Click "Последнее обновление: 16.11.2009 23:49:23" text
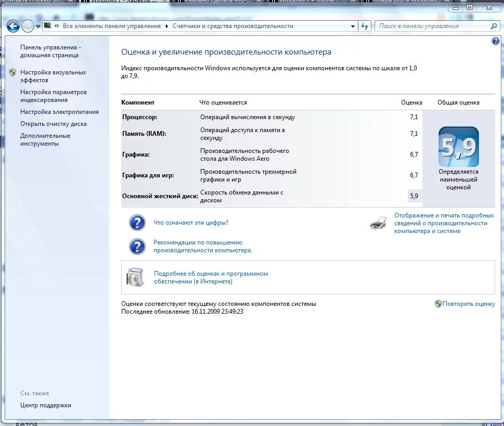The width and height of the screenshot is (504, 426). click(x=182, y=312)
